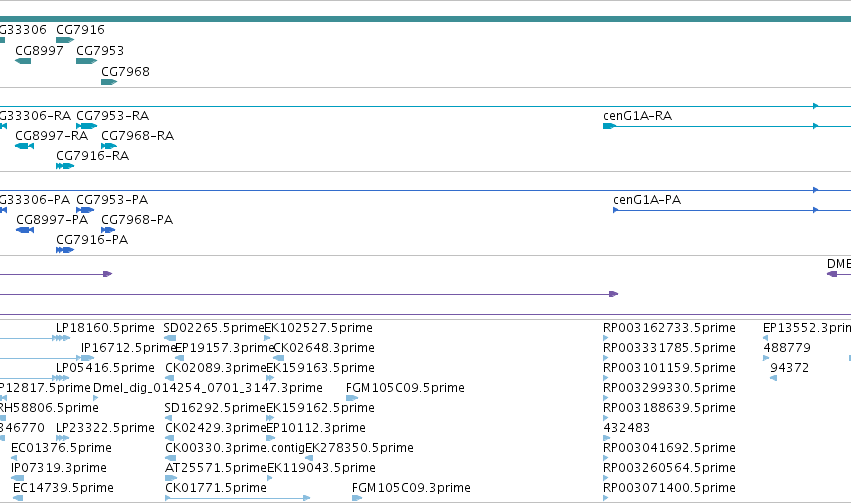Click EST EK159162.5prime
851x503 pixels.
[x=320, y=408]
